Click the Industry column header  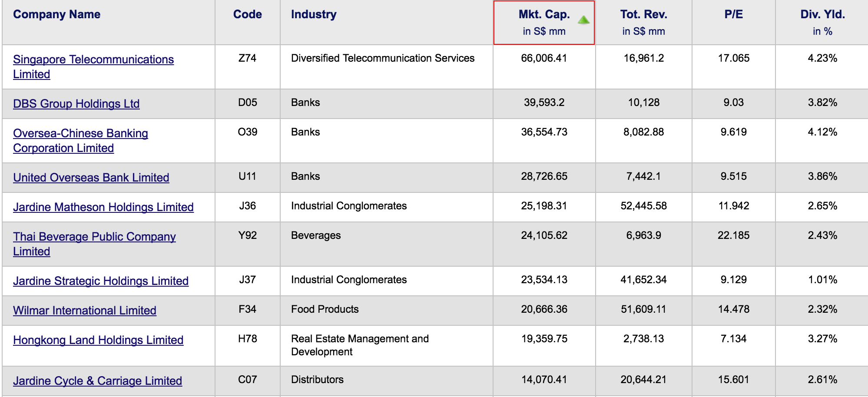(313, 14)
